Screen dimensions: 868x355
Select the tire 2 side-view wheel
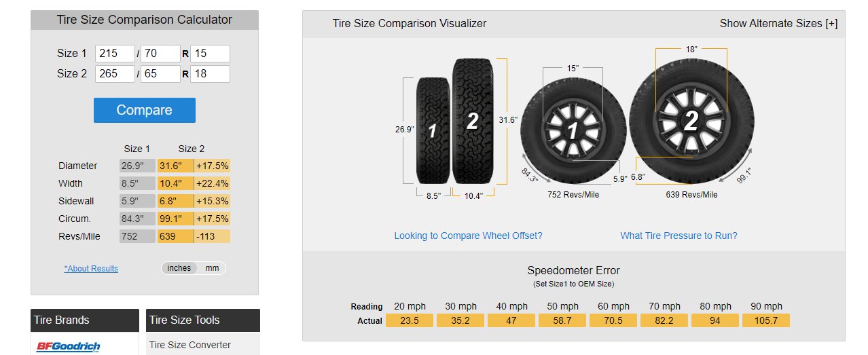pos(691,122)
